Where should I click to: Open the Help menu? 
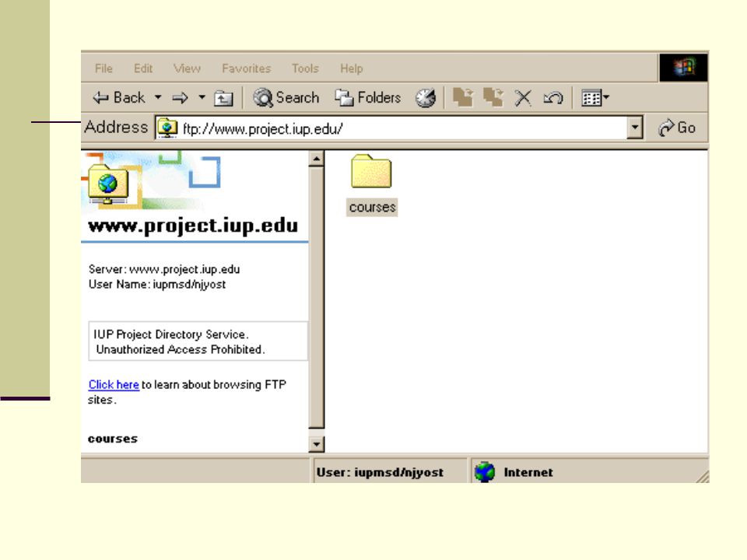click(x=352, y=68)
